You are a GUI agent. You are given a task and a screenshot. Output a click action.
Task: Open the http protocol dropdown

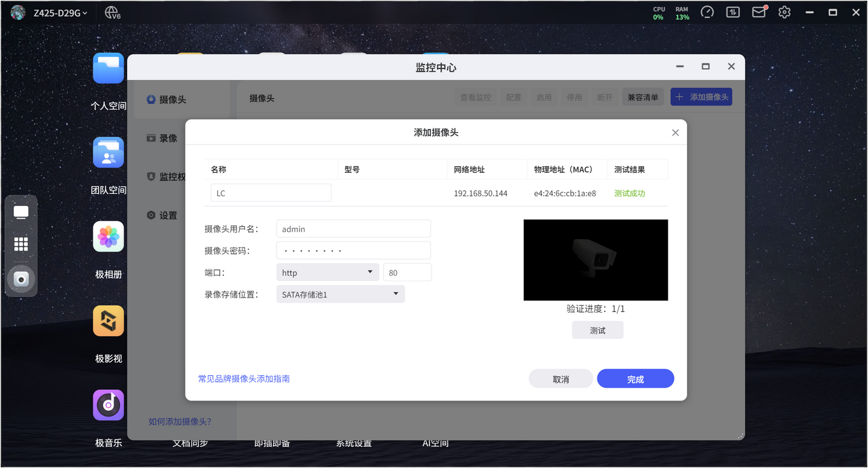[328, 272]
